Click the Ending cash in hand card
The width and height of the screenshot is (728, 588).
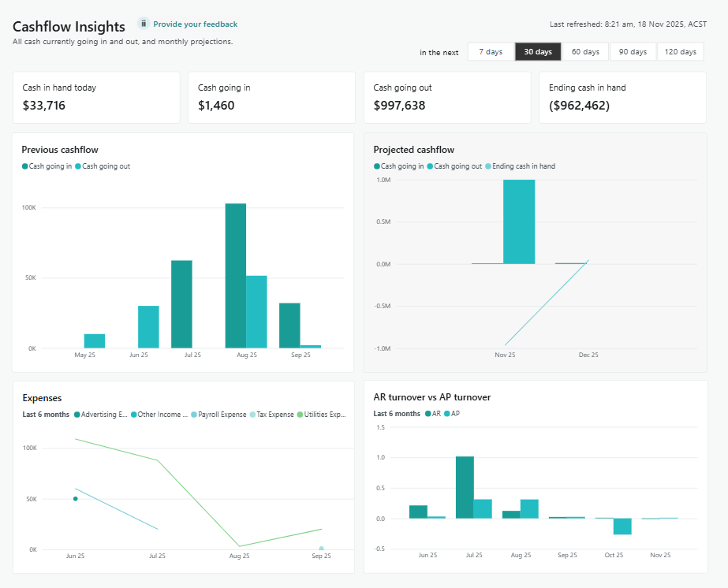[622, 98]
